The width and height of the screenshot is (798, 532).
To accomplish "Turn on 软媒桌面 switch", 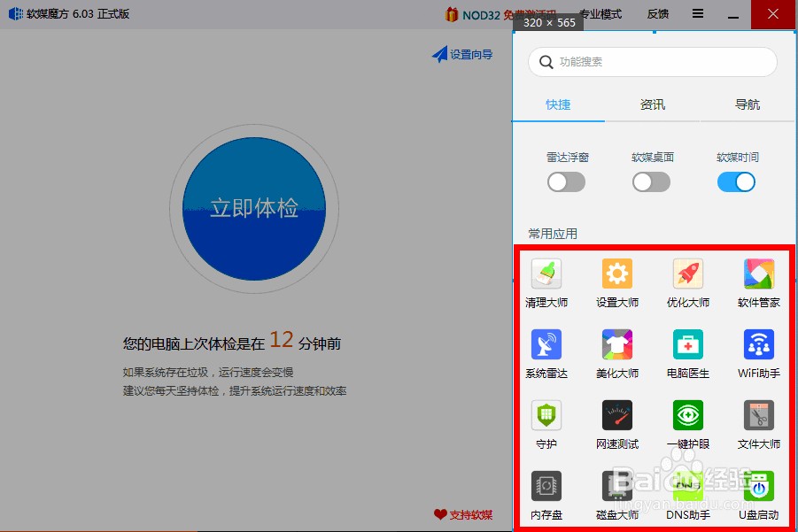I will [x=651, y=181].
